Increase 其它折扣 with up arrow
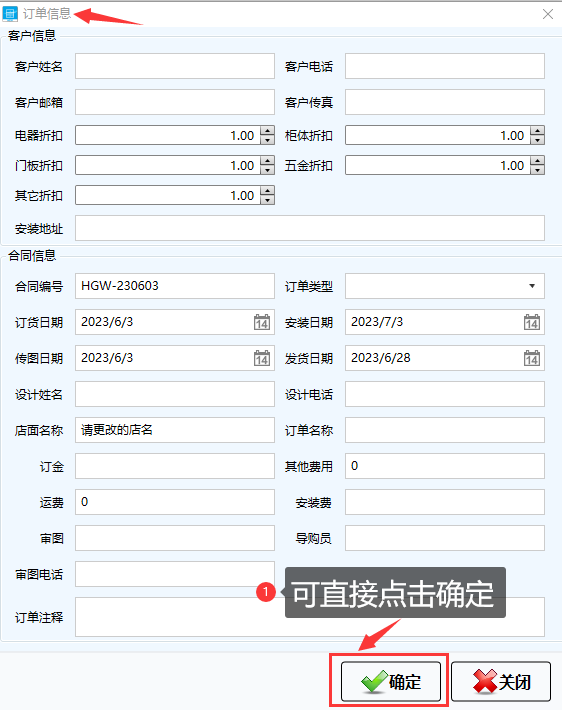562x710 pixels. (x=268, y=191)
